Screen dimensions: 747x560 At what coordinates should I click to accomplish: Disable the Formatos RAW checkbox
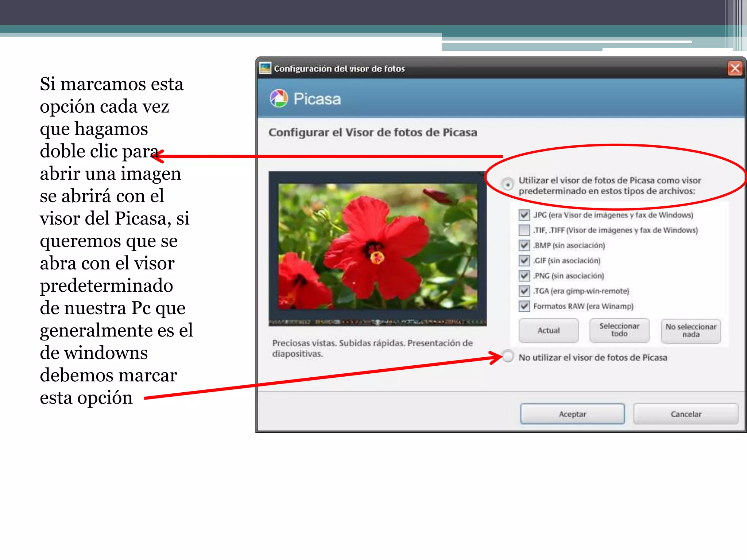[x=524, y=306]
